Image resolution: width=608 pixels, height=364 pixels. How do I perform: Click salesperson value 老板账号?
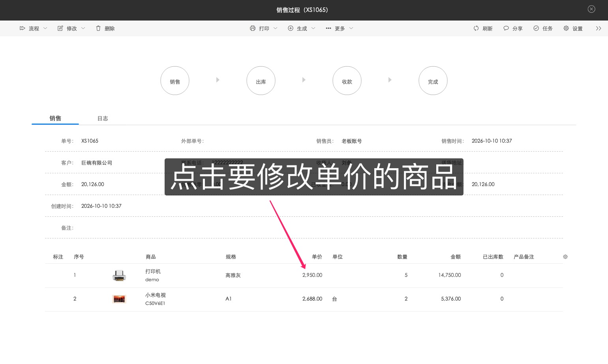pos(352,141)
